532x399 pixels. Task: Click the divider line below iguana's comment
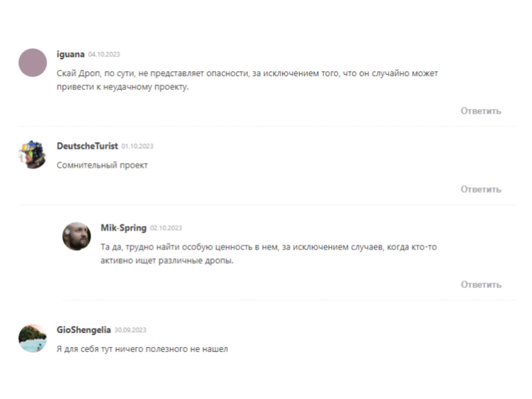click(267, 126)
